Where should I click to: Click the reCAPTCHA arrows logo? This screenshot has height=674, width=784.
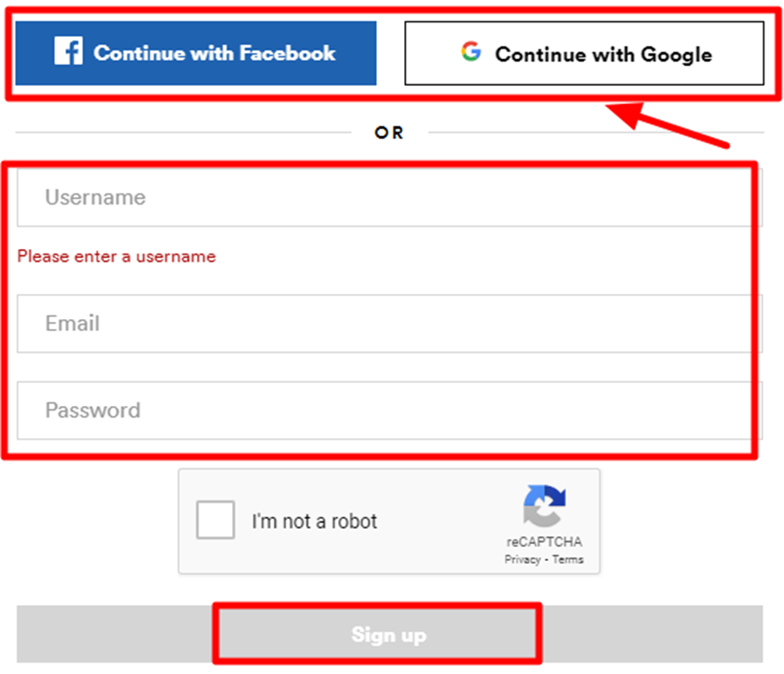(544, 507)
